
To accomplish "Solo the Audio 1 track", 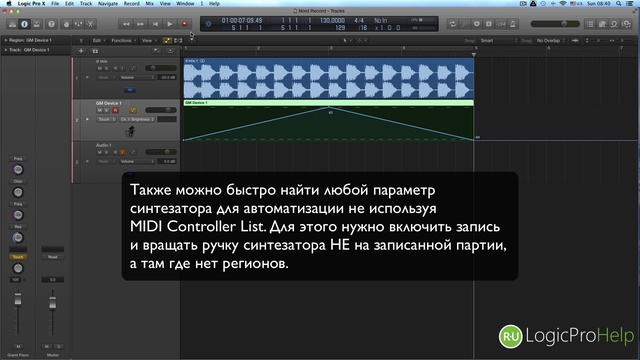I will click(107, 152).
